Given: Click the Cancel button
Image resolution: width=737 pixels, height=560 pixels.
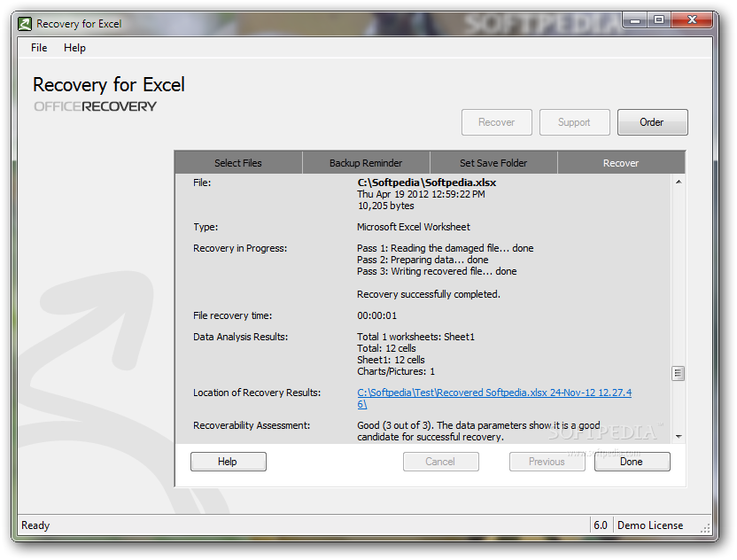Looking at the screenshot, I should (440, 462).
